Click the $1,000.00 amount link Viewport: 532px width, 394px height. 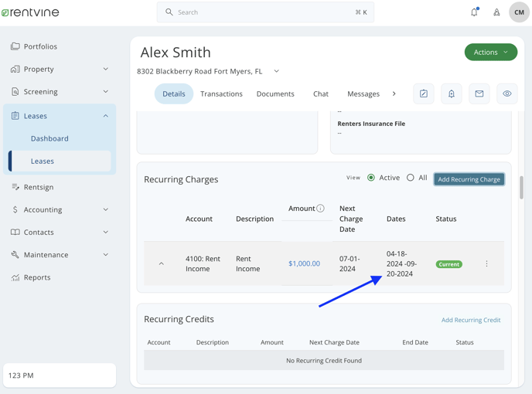(x=304, y=263)
